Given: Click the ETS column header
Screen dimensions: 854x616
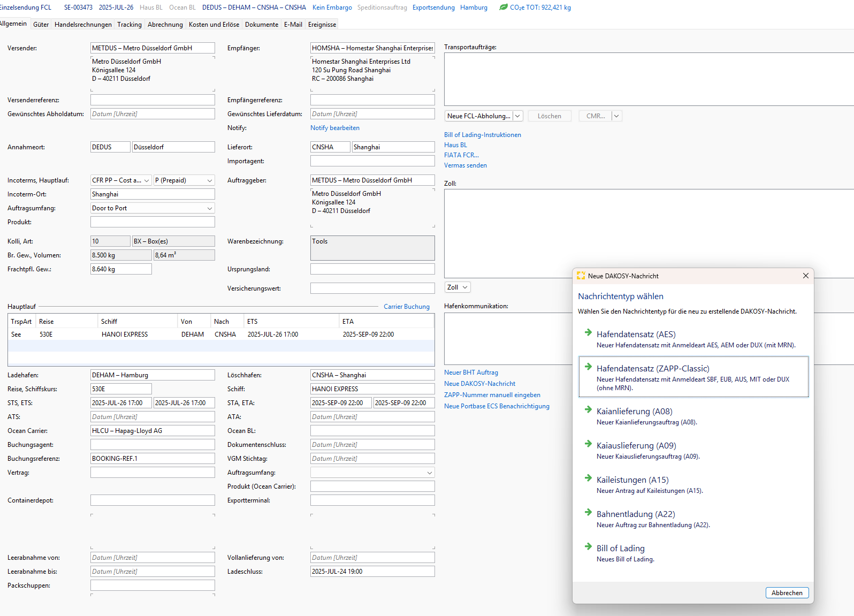Looking at the screenshot, I should point(291,322).
